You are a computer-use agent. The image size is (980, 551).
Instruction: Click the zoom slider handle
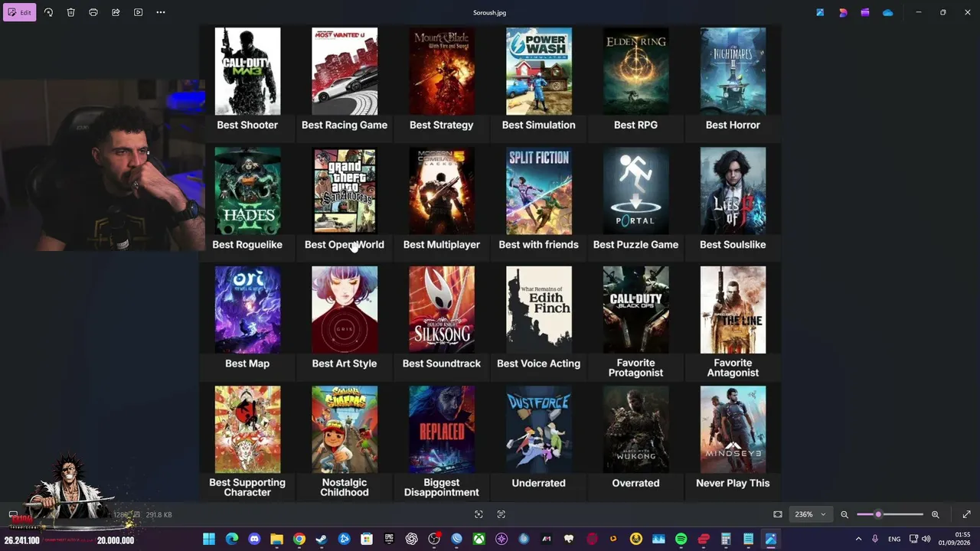tap(878, 514)
